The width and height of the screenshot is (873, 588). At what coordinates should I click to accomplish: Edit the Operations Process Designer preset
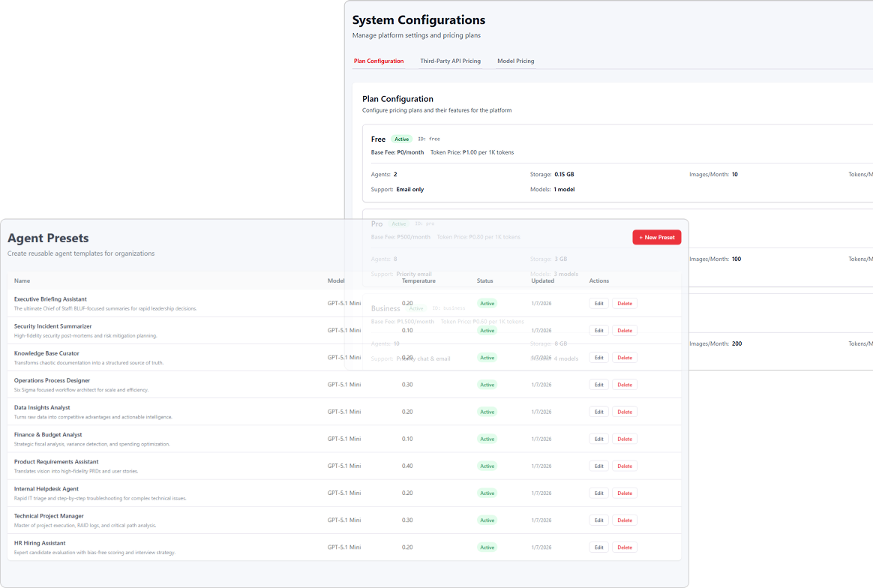(598, 385)
